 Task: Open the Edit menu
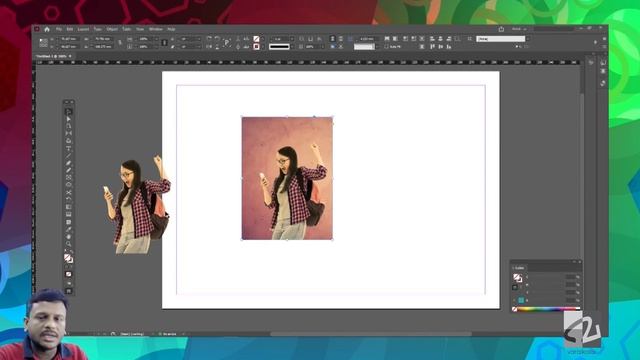(70, 29)
